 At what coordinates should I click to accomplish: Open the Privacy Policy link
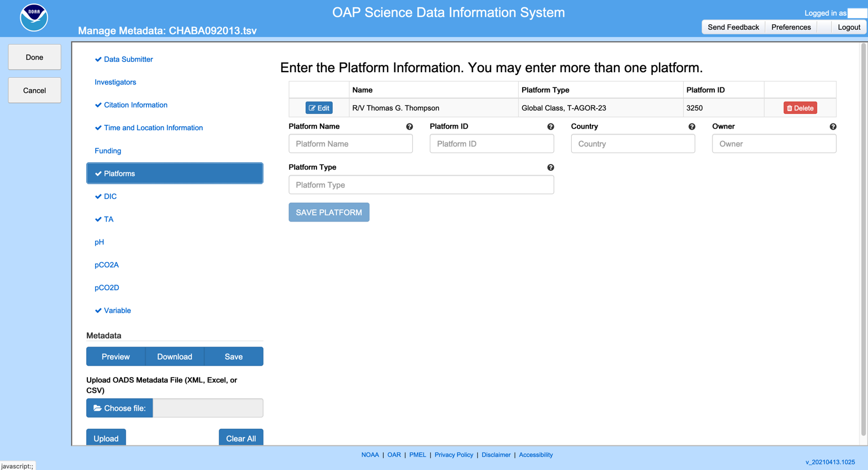click(x=453, y=455)
